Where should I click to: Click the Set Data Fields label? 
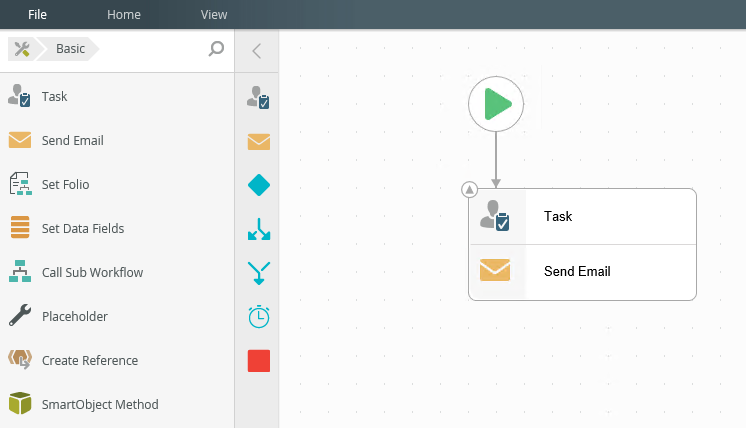point(83,229)
